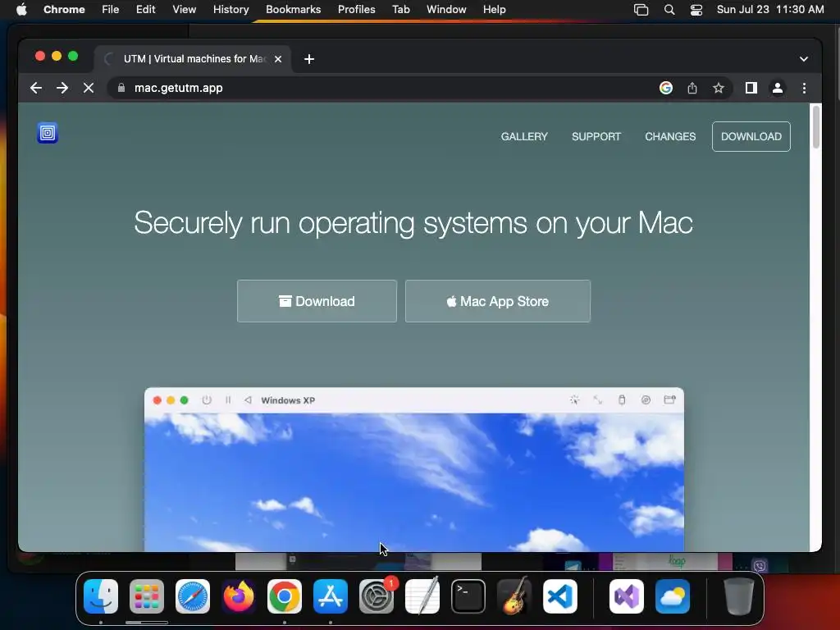
Task: Launch Terminal from the Dock
Action: [468, 596]
